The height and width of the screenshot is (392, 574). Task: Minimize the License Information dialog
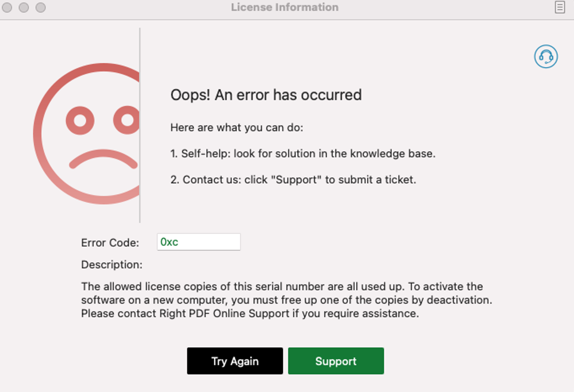pyautogui.click(x=24, y=7)
